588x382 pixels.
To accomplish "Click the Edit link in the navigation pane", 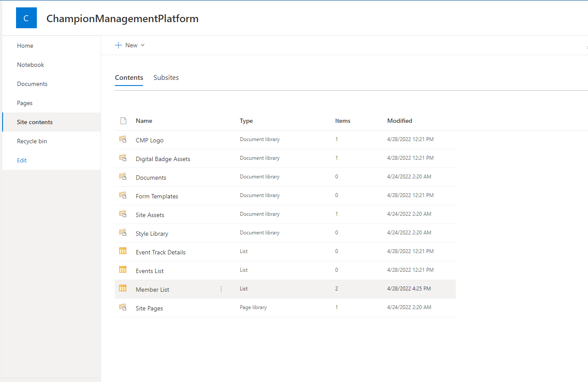I will tap(21, 160).
